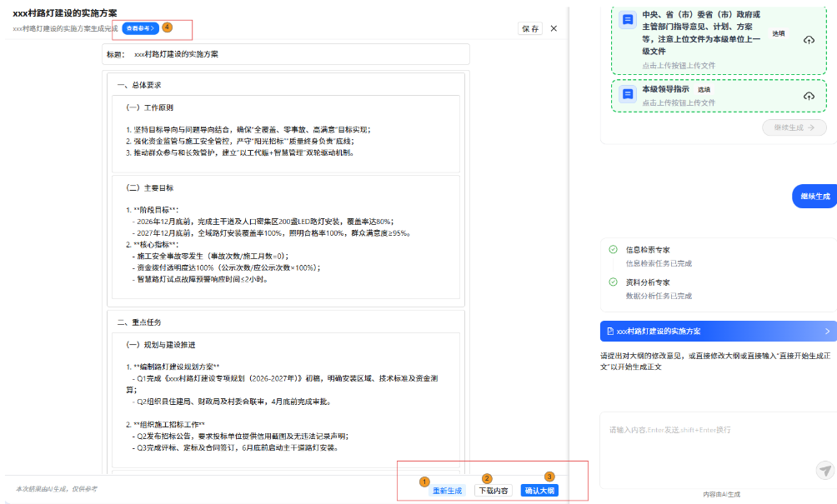Close the outline panel with X
This screenshot has height=504, width=837.
[554, 28]
